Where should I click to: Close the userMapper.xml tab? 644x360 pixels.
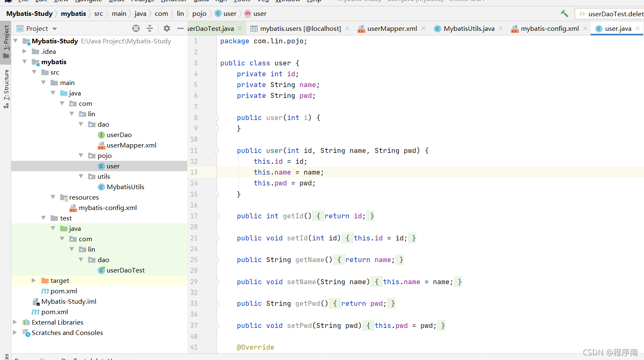[423, 28]
